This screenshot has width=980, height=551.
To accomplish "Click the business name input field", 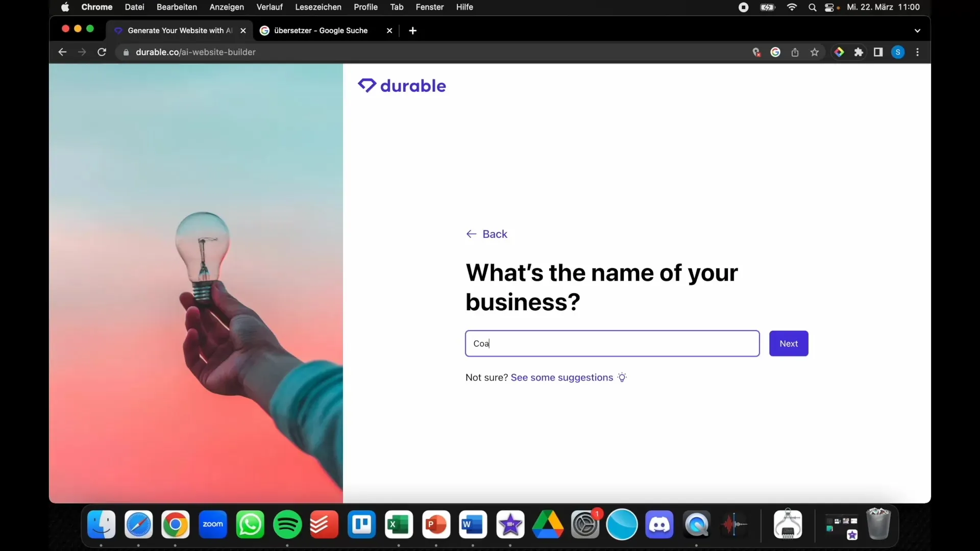I will tap(612, 343).
